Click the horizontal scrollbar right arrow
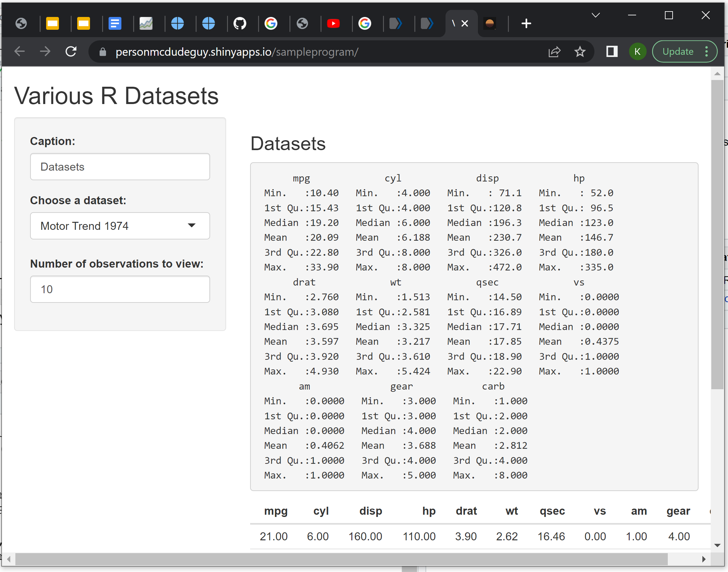The height and width of the screenshot is (572, 728). pyautogui.click(x=704, y=559)
